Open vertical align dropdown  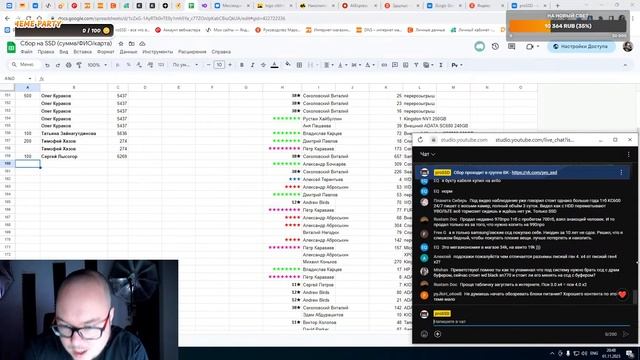click(x=342, y=65)
